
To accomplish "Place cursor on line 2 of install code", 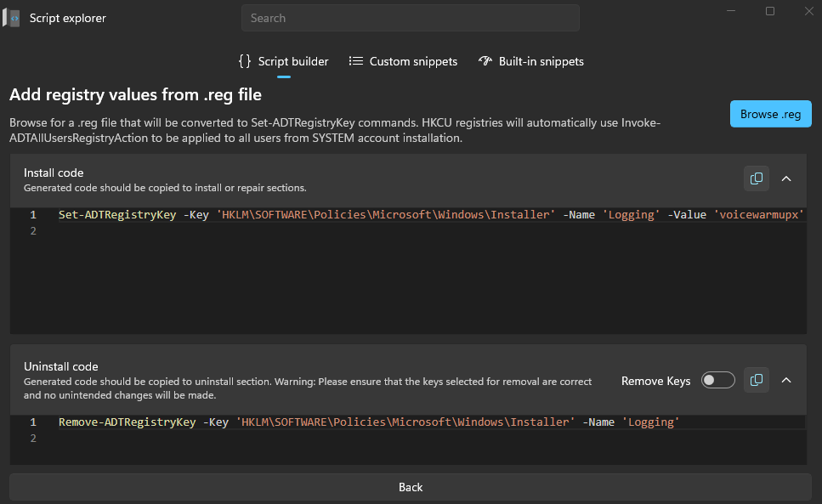I will (x=255, y=231).
